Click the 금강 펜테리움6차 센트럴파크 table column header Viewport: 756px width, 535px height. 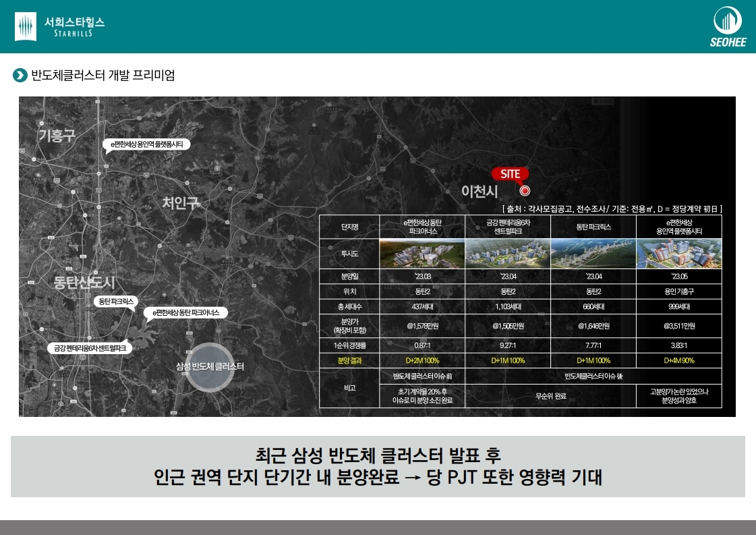click(x=508, y=227)
